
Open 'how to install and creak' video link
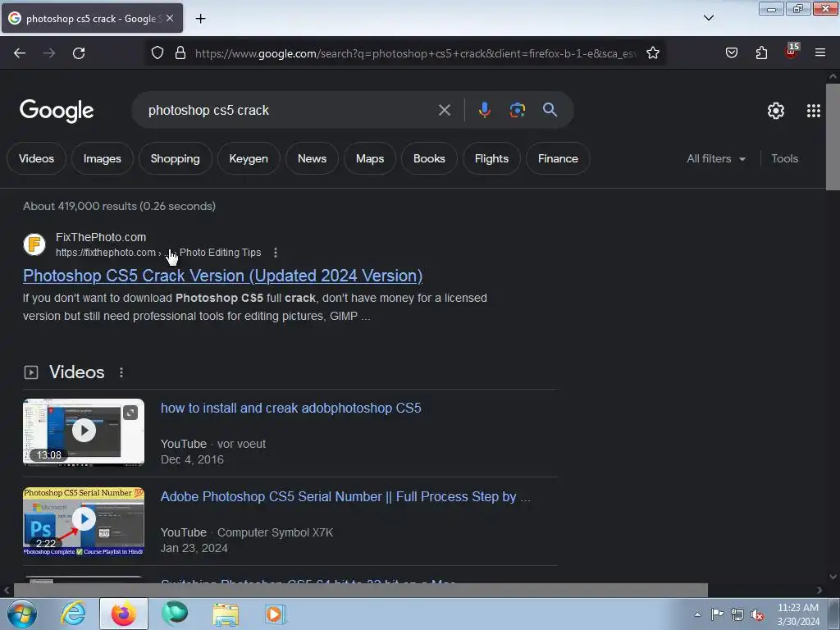[291, 409]
